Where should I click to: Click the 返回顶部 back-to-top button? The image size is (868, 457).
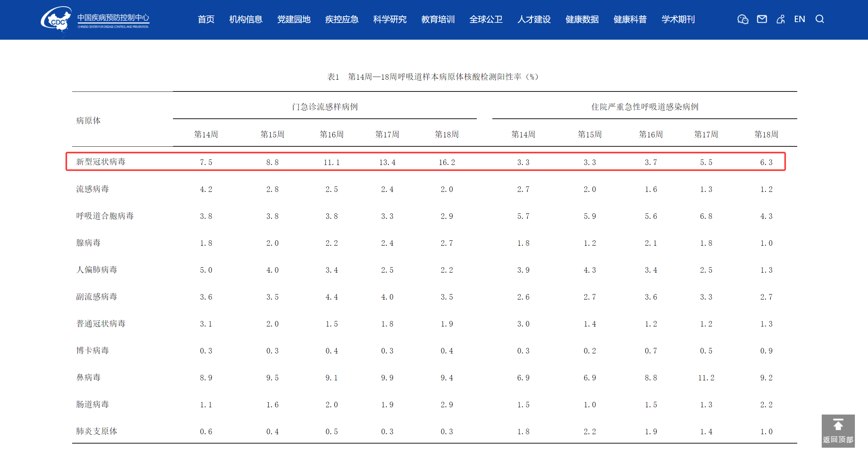click(838, 431)
